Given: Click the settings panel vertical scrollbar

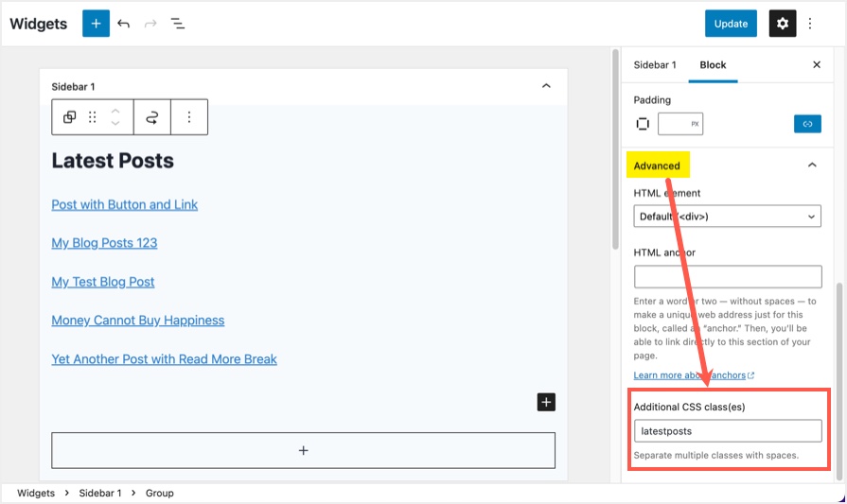Looking at the screenshot, I should coord(838,381).
